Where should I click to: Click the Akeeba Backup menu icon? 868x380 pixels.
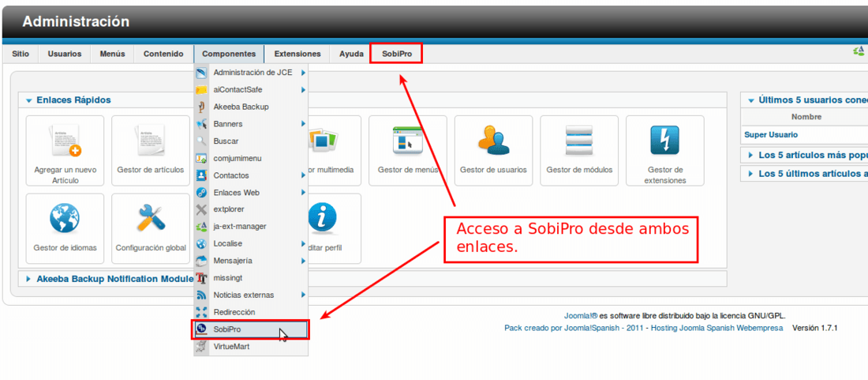(201, 107)
